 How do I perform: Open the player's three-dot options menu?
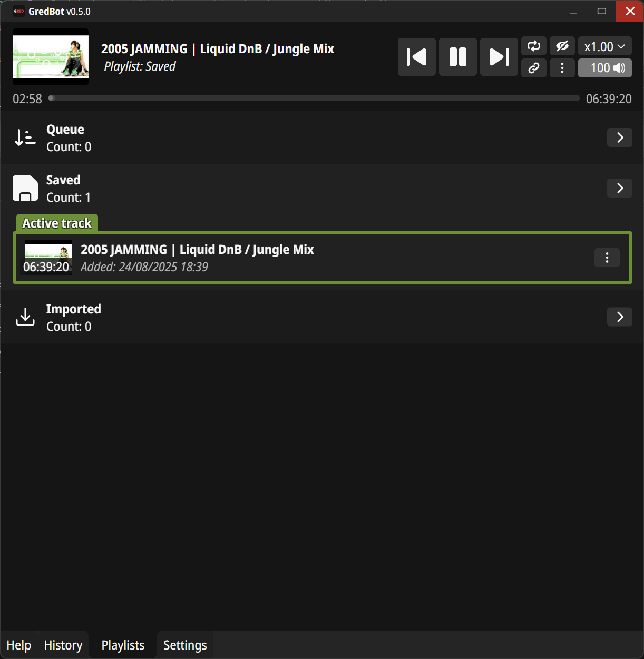(562, 68)
